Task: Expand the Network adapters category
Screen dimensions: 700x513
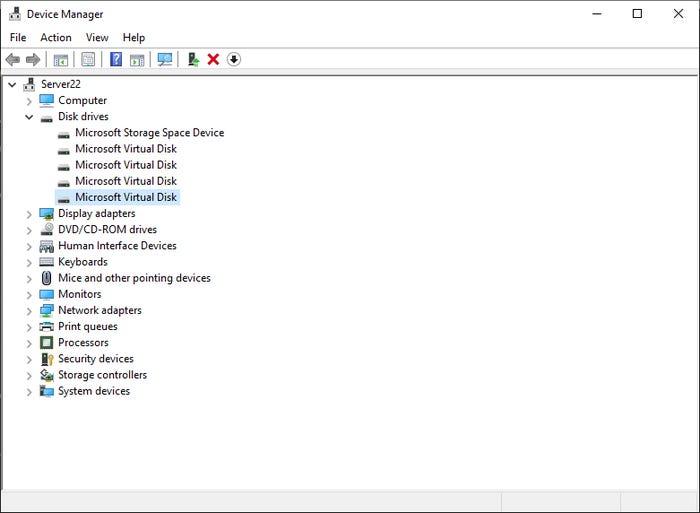Action: [x=29, y=311]
